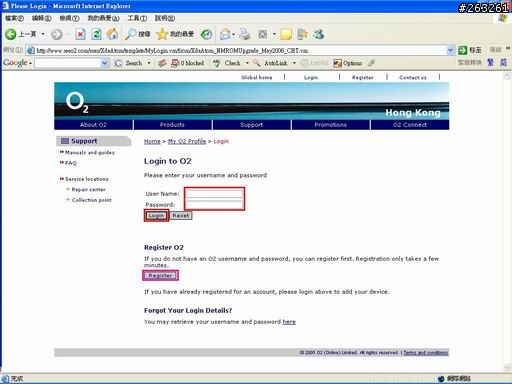Screen dimensions: 512x384
Task: Open Google toolbar Options
Action: 348,63
